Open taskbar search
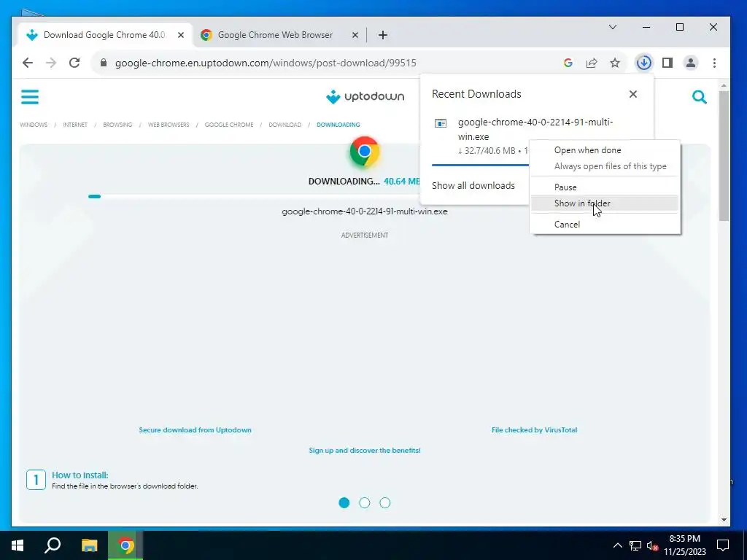Viewport: 747px width, 560px height. 53,545
